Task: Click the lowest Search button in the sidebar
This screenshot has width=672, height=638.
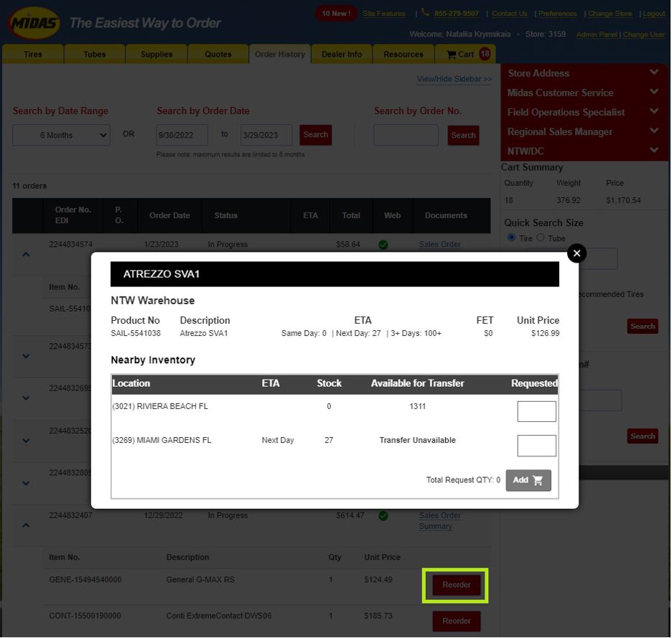Action: pyautogui.click(x=643, y=436)
